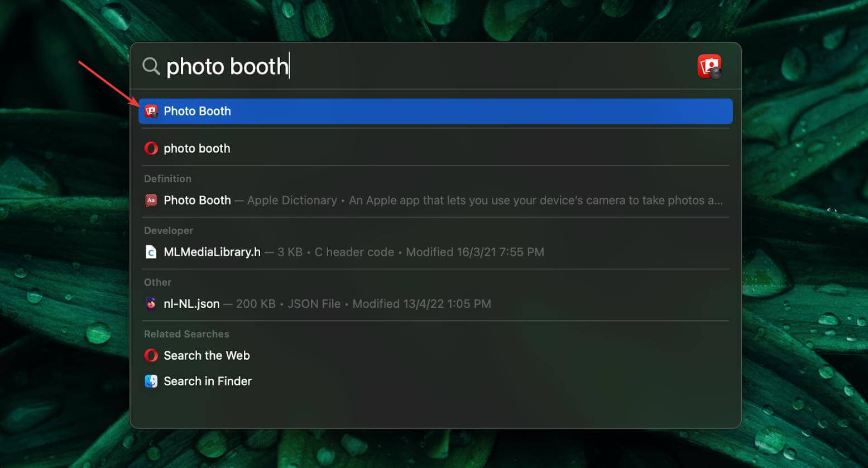The image size is (868, 468).
Task: Click the C header file icon next to MLMediaLibrary.h
Action: [x=150, y=252]
